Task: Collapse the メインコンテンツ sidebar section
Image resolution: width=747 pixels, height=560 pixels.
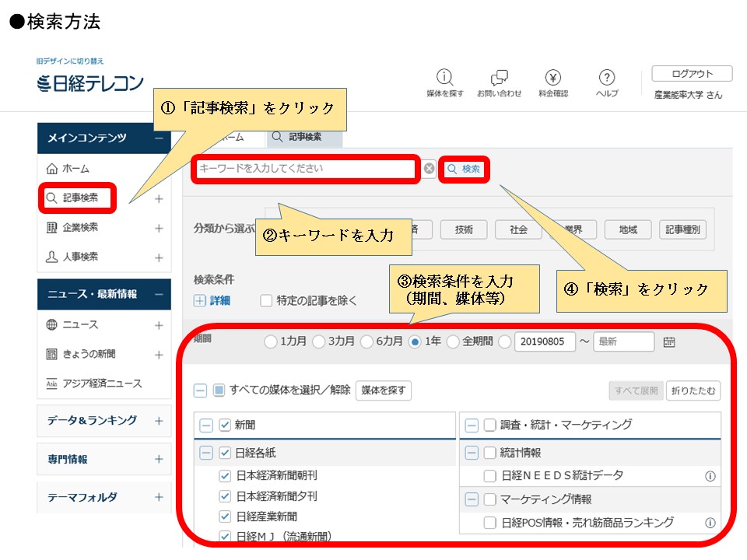Action: point(159,138)
